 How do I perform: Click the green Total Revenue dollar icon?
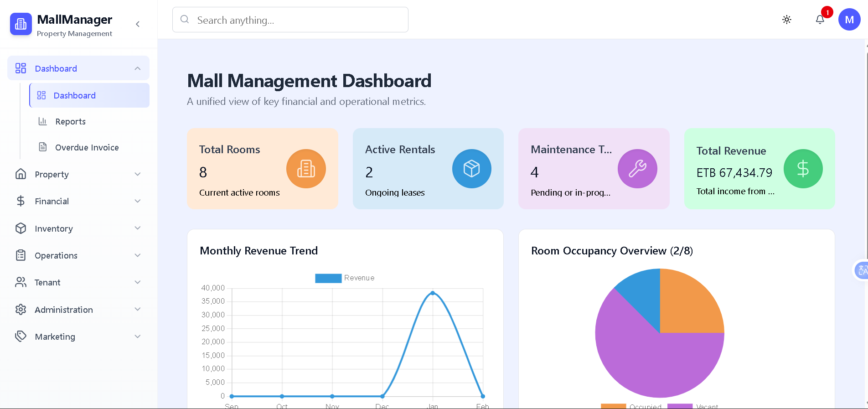pos(802,169)
